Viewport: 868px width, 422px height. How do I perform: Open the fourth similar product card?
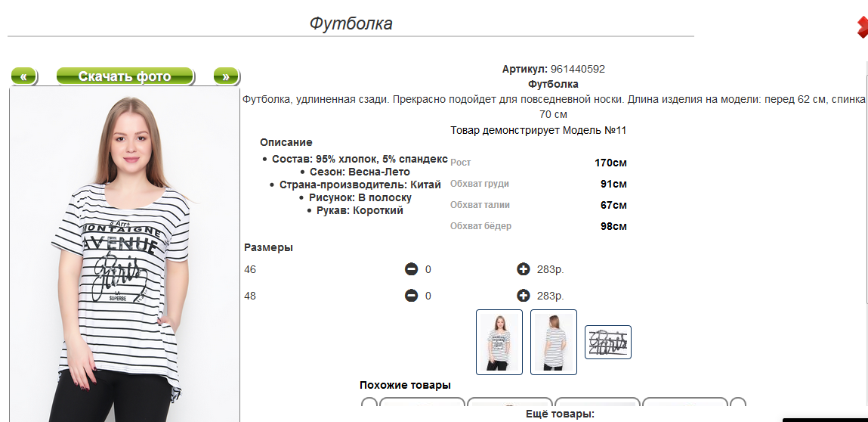tap(685, 405)
